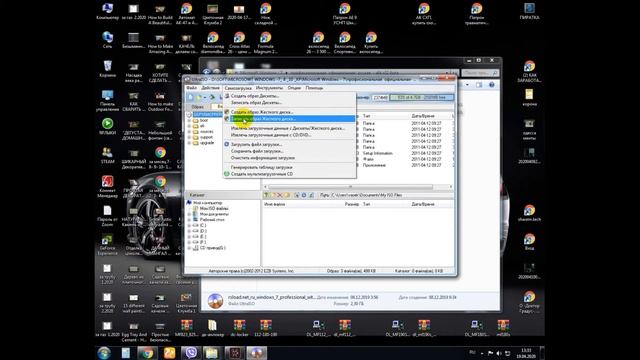The height and width of the screenshot is (360, 640).
Task: Open Windows Explorer from the taskbar
Action: coord(212,353)
